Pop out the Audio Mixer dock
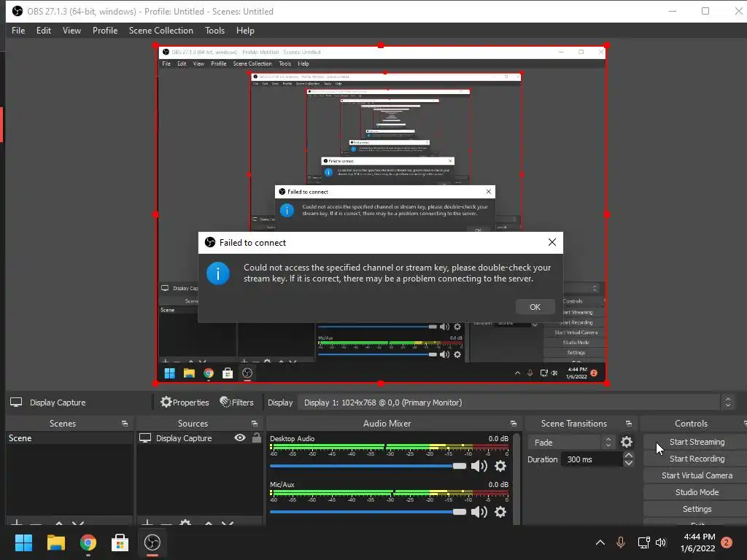The height and width of the screenshot is (560, 747). click(x=513, y=424)
